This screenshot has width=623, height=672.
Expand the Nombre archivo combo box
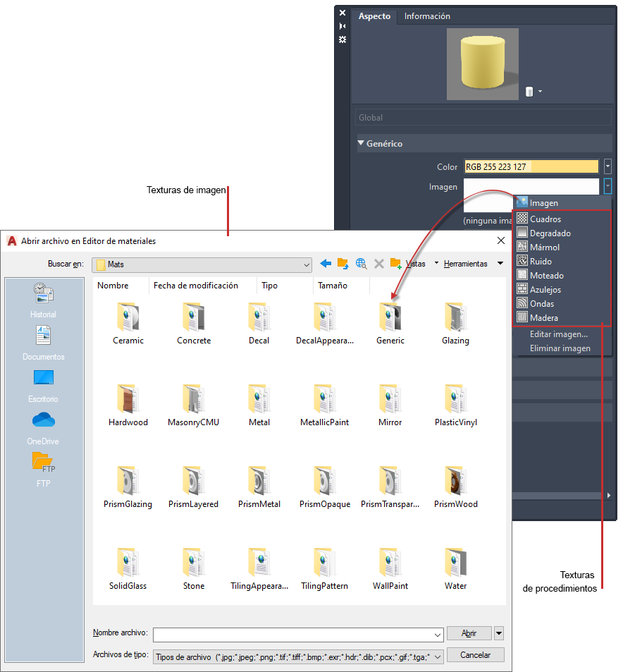(438, 635)
